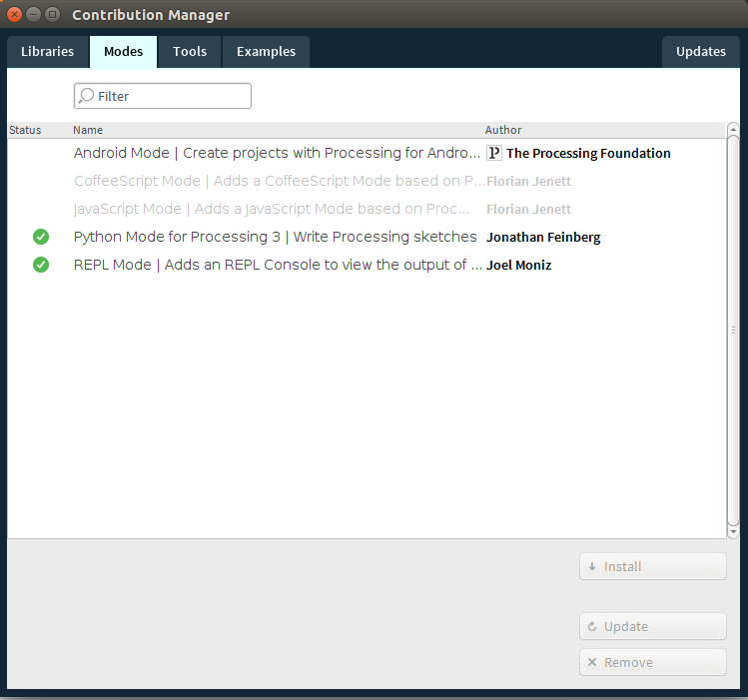Sort by the Author column header

[503, 130]
